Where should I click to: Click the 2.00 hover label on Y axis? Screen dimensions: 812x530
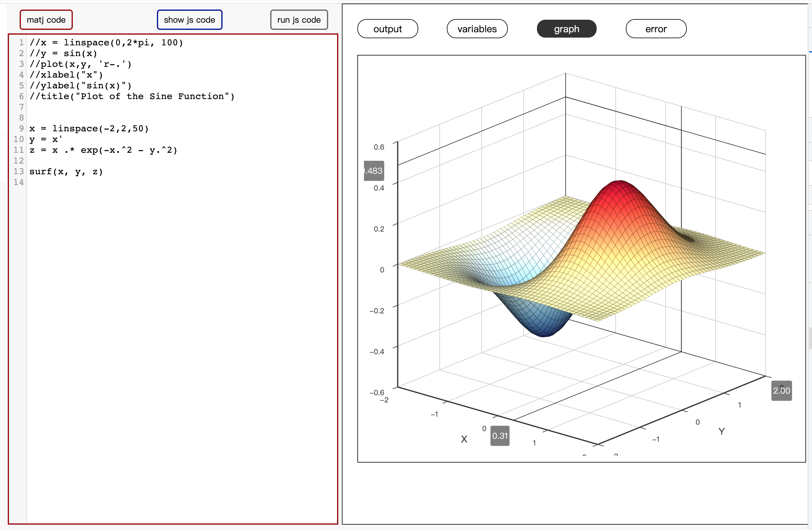[781, 390]
